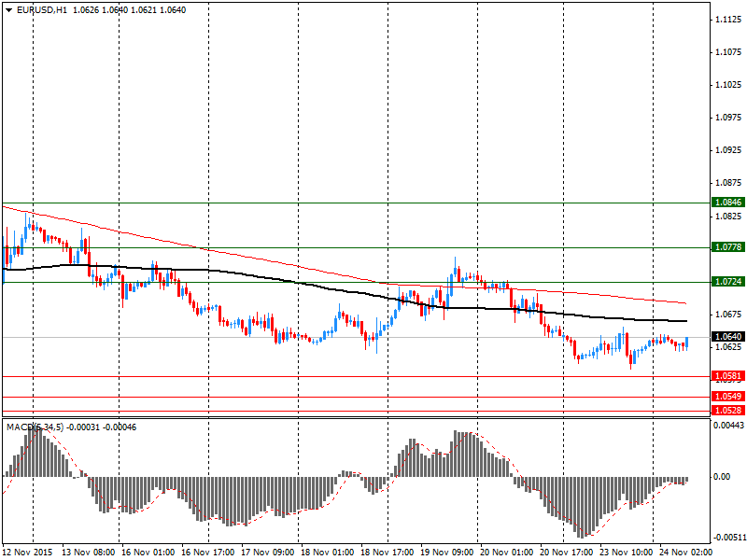The width and height of the screenshot is (747, 560).
Task: Click the 1.1025 price scale value
Action: coord(728,85)
